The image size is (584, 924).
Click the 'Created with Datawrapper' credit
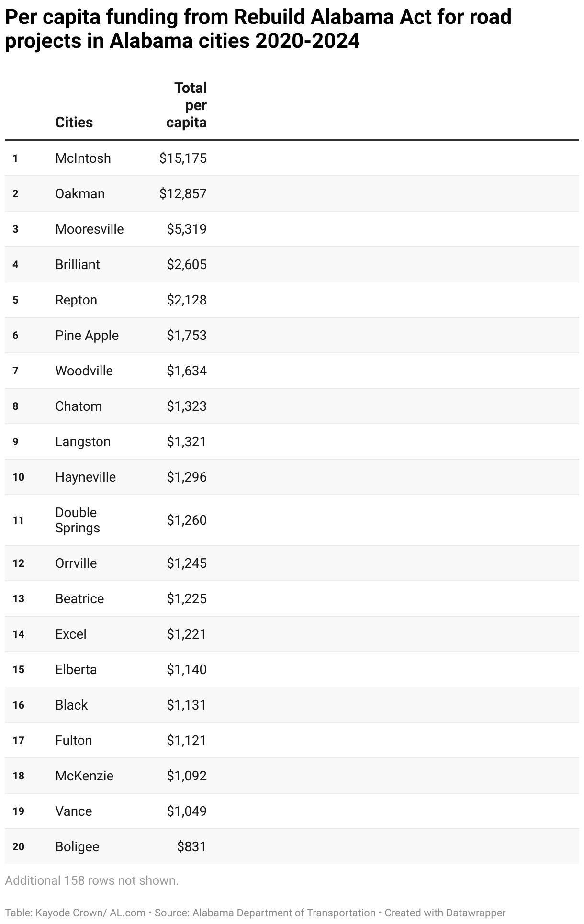(x=445, y=913)
